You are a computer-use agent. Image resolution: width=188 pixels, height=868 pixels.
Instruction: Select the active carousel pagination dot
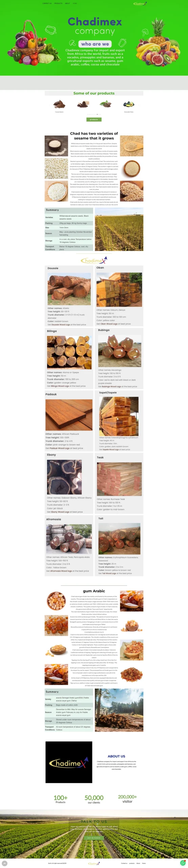tap(97, 114)
